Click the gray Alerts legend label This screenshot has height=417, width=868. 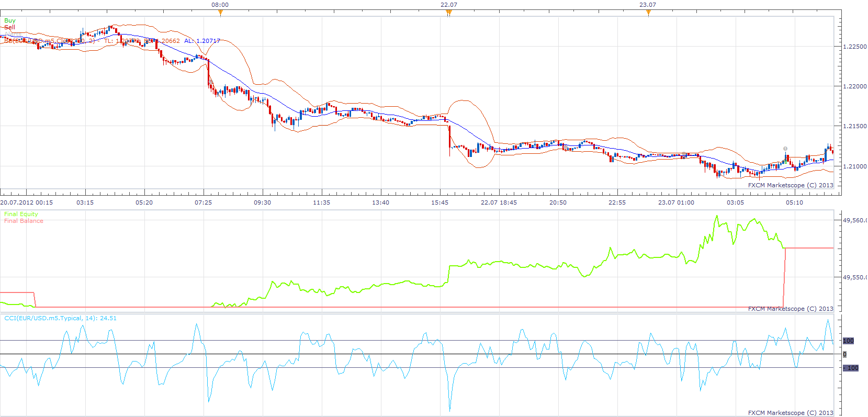point(13,34)
